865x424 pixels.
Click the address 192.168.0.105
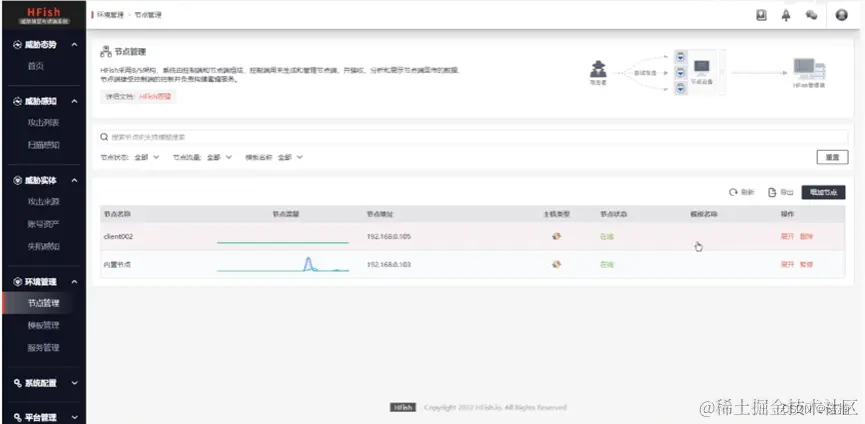point(389,237)
